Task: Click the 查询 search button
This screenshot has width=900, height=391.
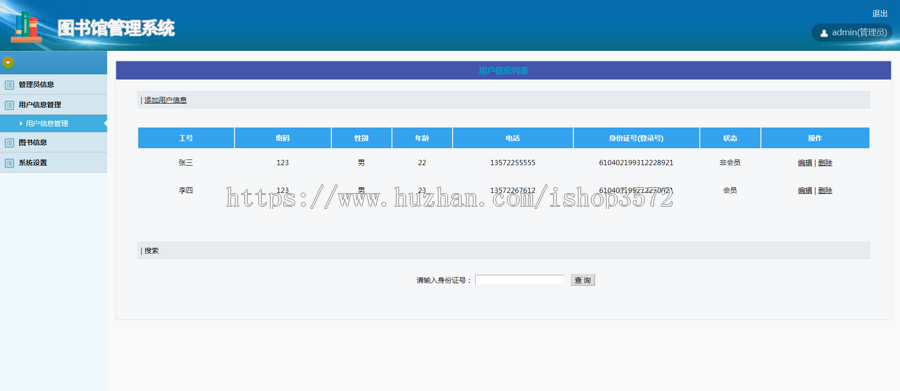Action: pos(583,280)
